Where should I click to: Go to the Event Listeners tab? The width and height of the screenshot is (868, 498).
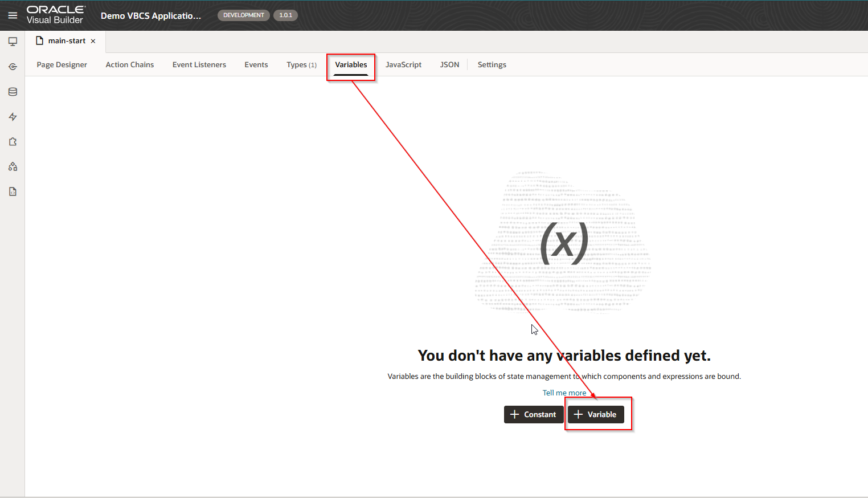tap(199, 65)
